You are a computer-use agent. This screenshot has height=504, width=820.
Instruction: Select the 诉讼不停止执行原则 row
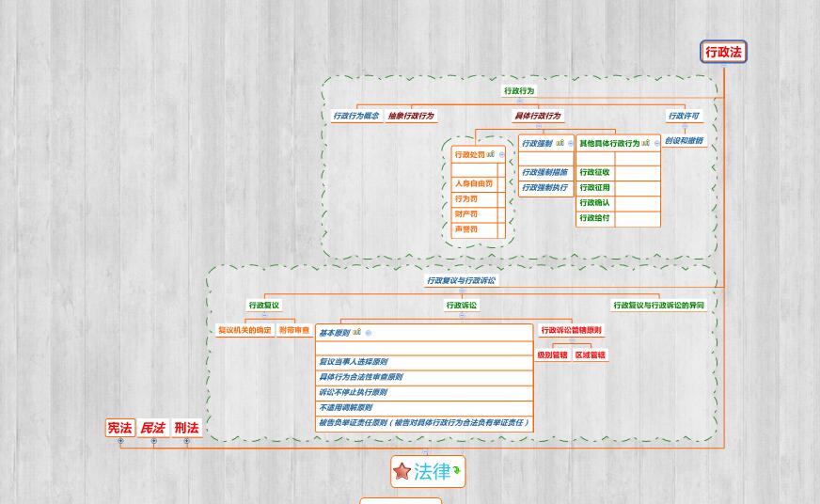tap(353, 393)
